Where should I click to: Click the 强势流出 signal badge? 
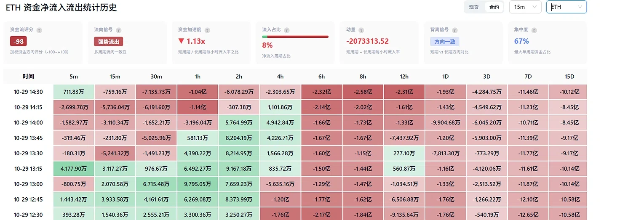(x=108, y=42)
